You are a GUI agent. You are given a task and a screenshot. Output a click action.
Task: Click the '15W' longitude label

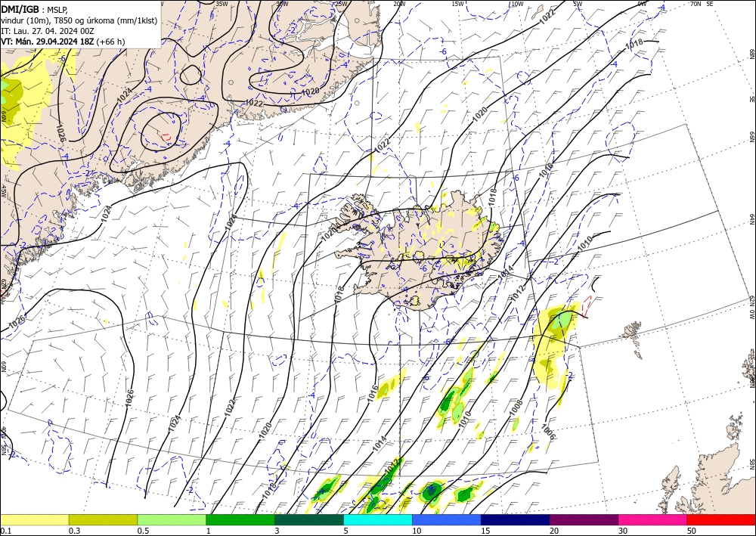pos(458,3)
